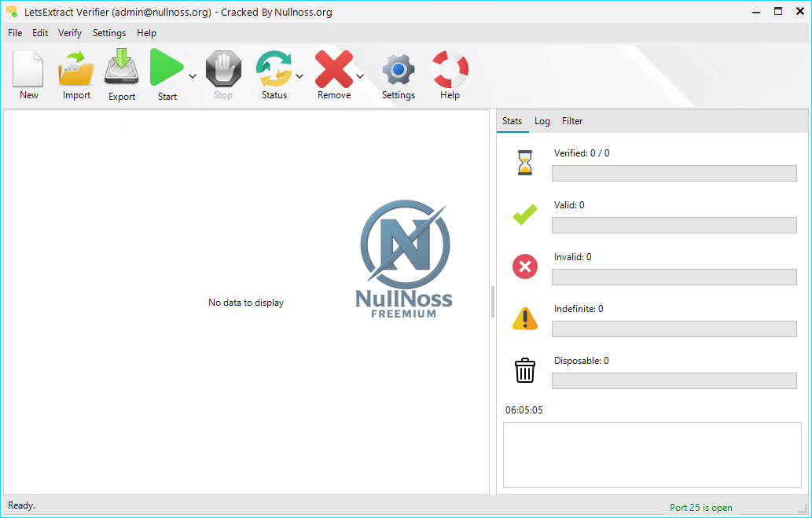The image size is (812, 518).
Task: Click the lifebuoy Help icon
Action: click(x=450, y=69)
